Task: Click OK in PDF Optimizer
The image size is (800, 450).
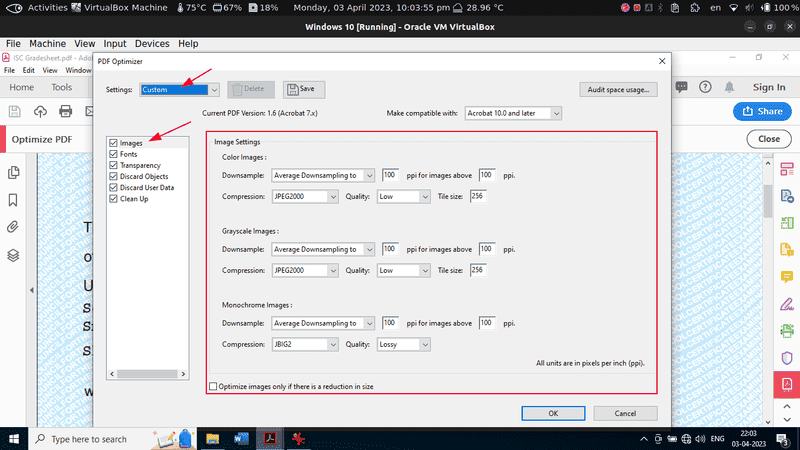Action: pyautogui.click(x=553, y=413)
